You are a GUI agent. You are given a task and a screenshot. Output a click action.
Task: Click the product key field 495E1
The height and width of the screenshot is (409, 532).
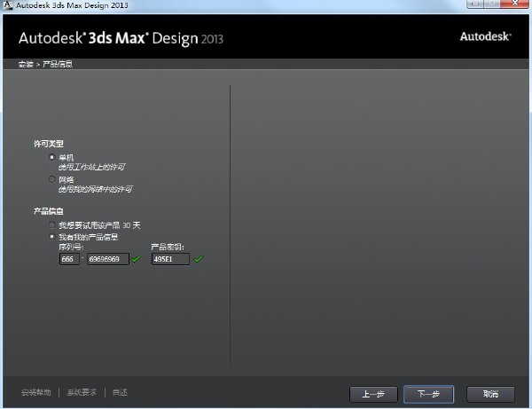click(x=170, y=259)
